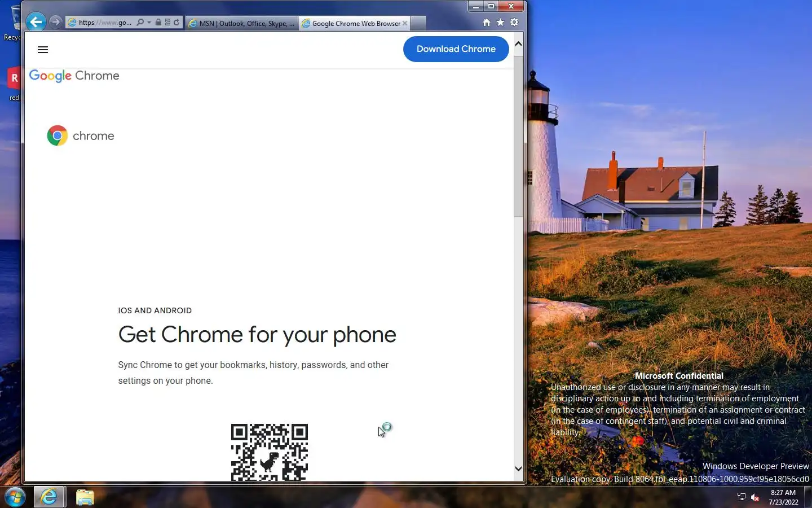Click the QR code image
Image resolution: width=812 pixels, height=508 pixels.
pos(270,452)
